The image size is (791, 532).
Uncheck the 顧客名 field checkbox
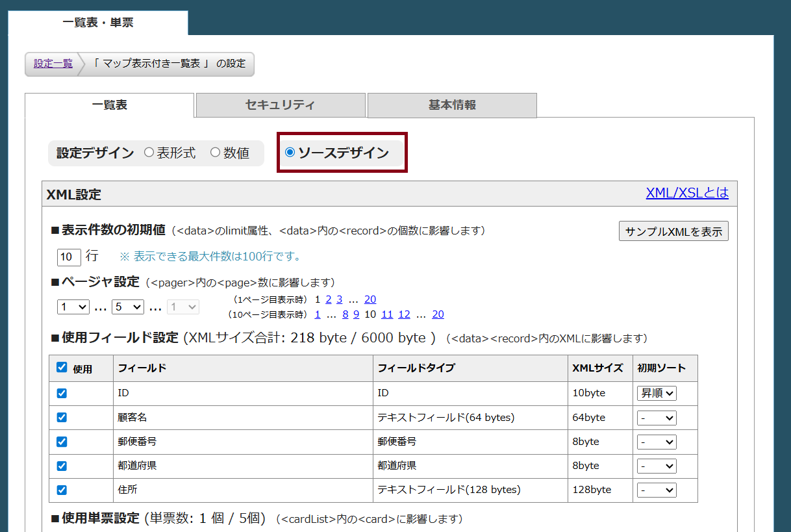coord(62,418)
